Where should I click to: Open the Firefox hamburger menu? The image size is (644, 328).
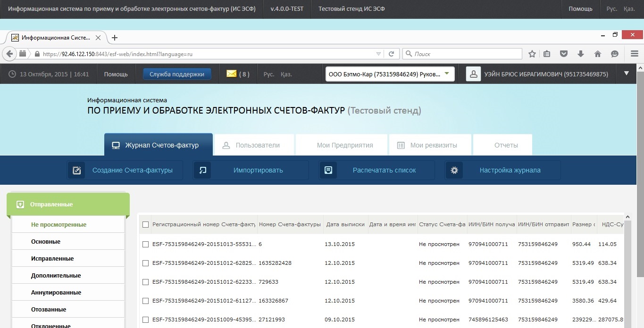click(635, 54)
